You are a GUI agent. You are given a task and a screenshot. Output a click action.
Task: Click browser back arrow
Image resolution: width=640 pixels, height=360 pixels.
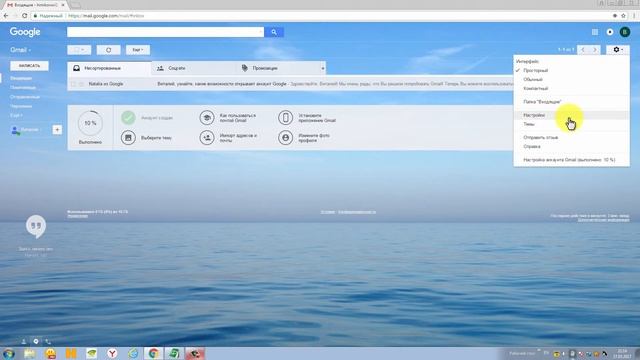pos(6,16)
